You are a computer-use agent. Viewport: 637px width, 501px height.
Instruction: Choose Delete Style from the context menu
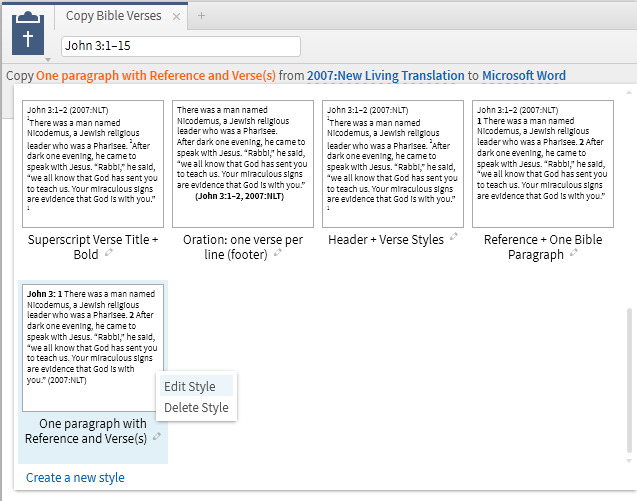(x=196, y=408)
